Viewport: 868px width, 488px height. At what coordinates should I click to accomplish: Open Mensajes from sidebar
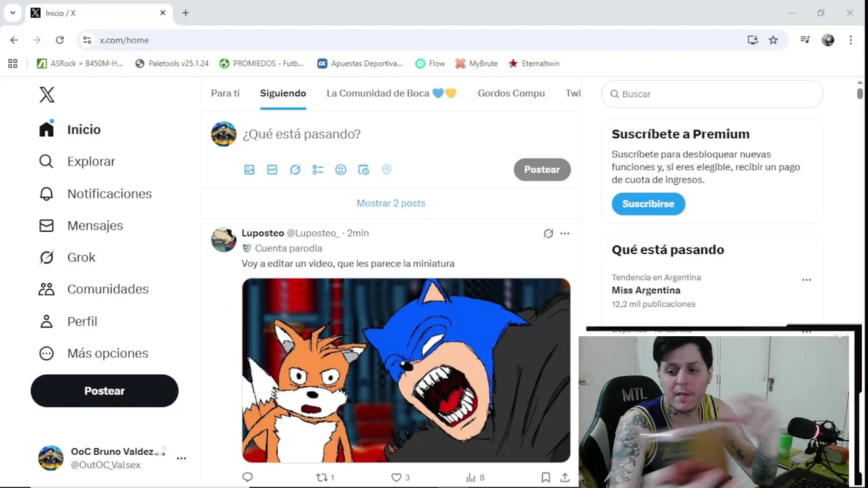[x=81, y=226]
